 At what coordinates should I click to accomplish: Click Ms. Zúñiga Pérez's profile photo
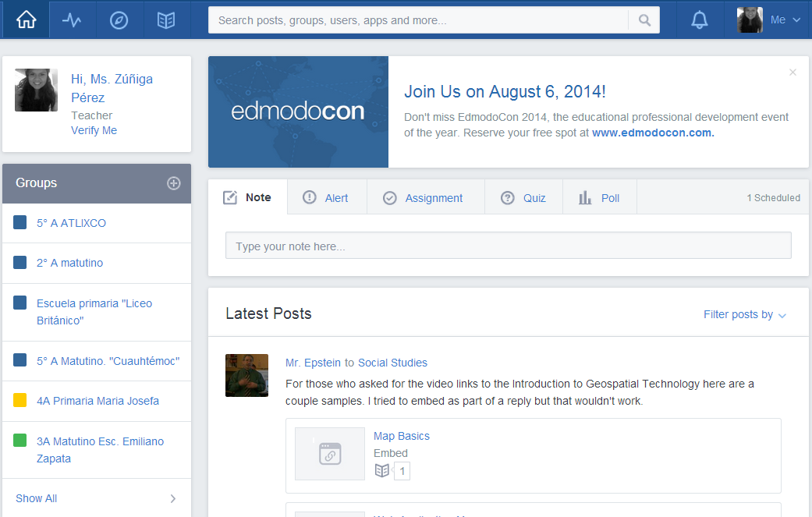36,90
